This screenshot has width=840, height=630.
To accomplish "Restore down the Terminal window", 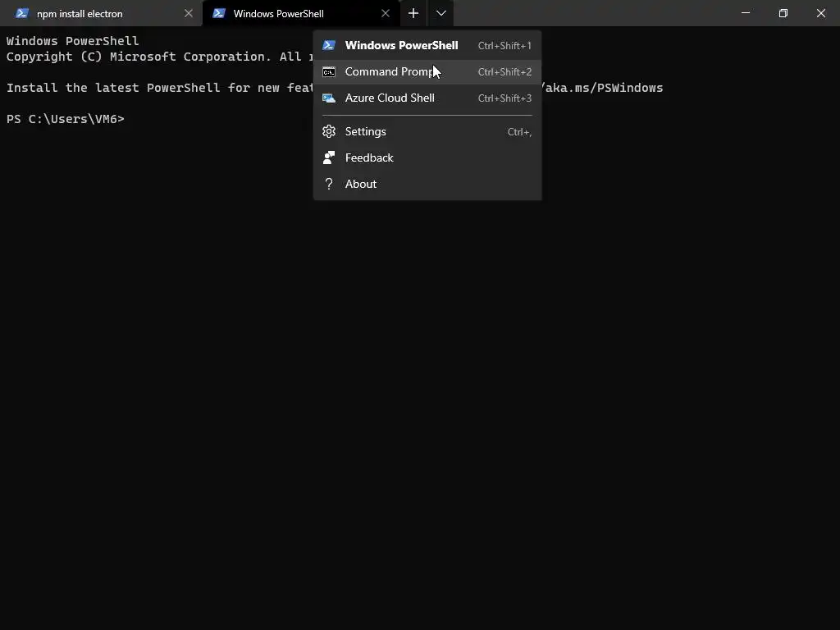I will [x=783, y=13].
